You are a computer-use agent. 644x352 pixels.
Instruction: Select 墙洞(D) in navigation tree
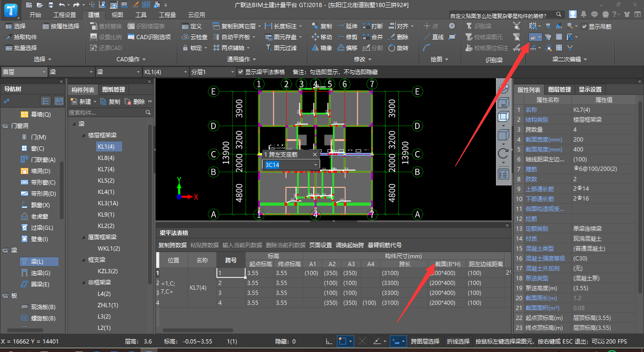click(35, 171)
